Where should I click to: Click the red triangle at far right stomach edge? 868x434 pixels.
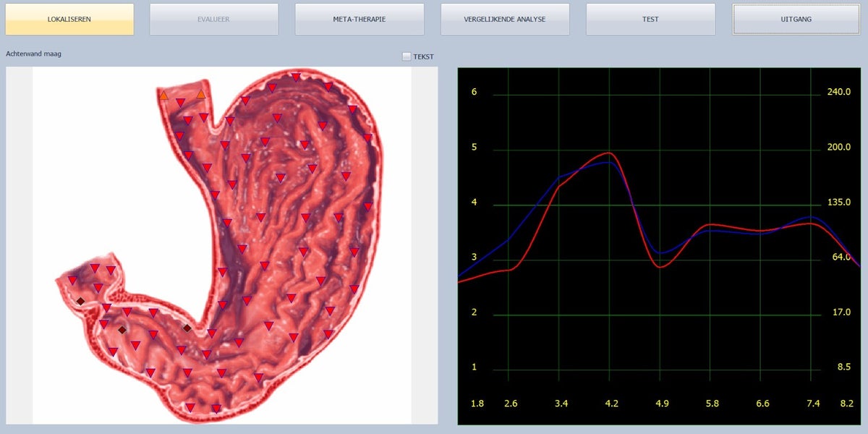click(x=367, y=137)
